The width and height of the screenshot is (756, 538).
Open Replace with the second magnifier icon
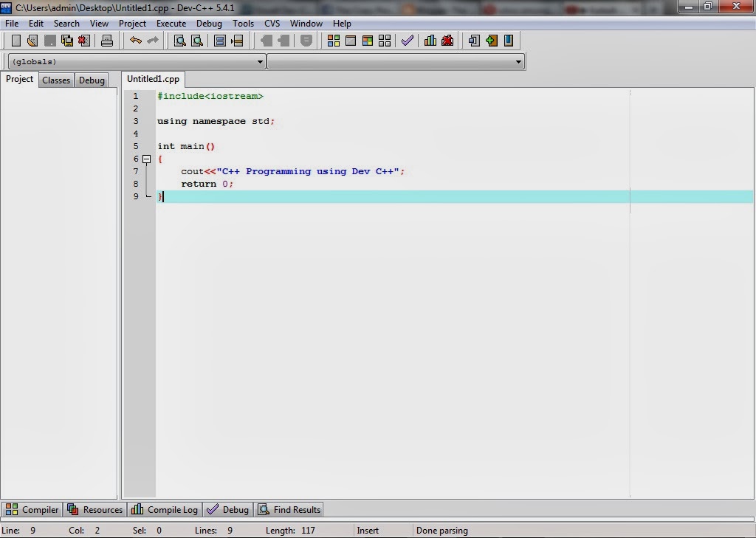tap(196, 41)
